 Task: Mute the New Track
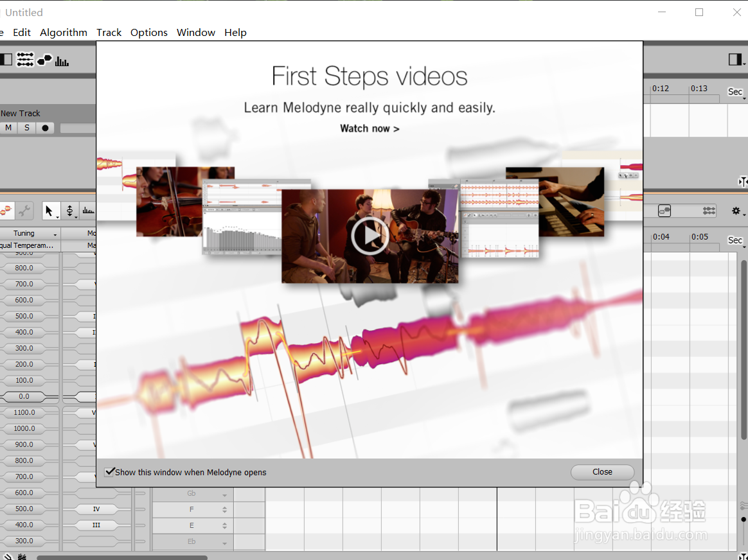pos(8,128)
